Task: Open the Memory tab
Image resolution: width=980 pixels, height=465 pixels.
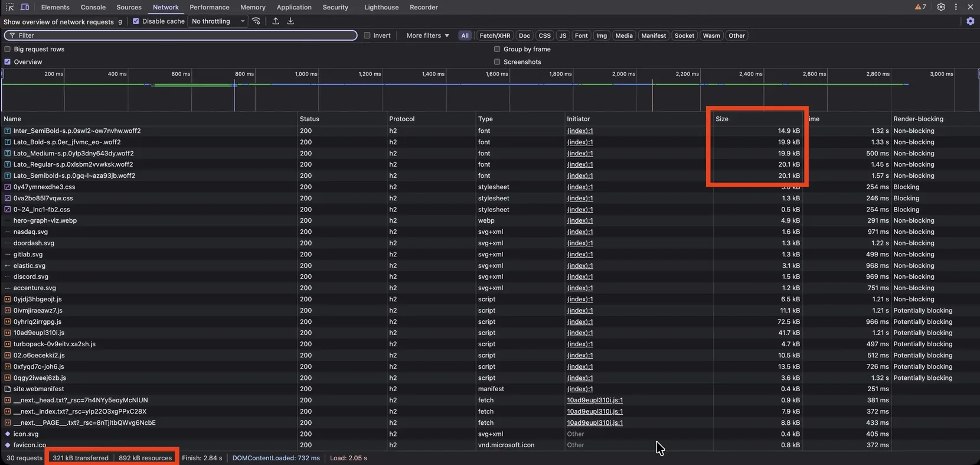Action: tap(253, 7)
